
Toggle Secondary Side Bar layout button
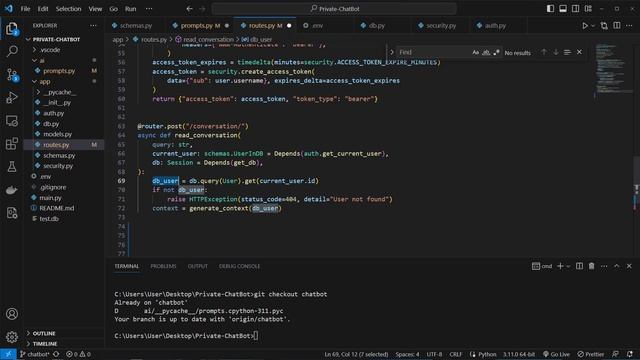pos(576,9)
